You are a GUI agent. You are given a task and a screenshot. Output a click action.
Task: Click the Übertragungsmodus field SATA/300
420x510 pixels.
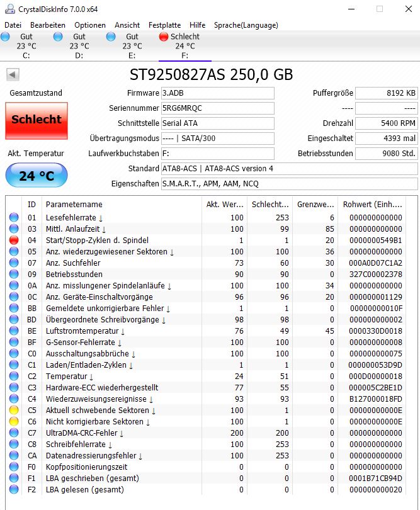click(x=218, y=139)
